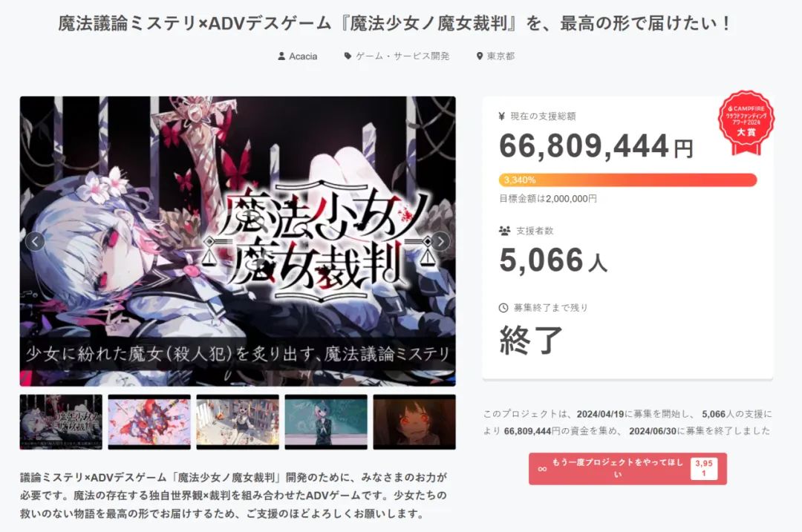Click the location pin icon beside 東京都
The width and height of the screenshot is (802, 532).
point(479,56)
